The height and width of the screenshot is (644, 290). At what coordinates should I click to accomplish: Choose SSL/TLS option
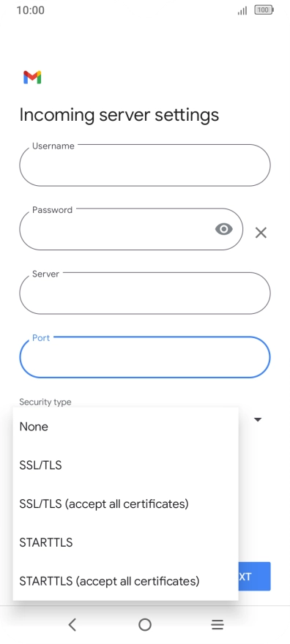(x=126, y=465)
